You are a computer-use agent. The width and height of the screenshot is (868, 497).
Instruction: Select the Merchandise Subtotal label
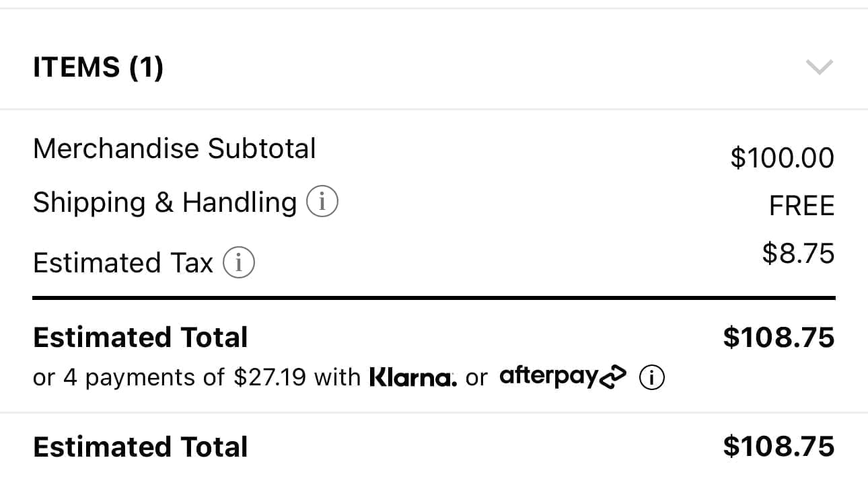174,149
